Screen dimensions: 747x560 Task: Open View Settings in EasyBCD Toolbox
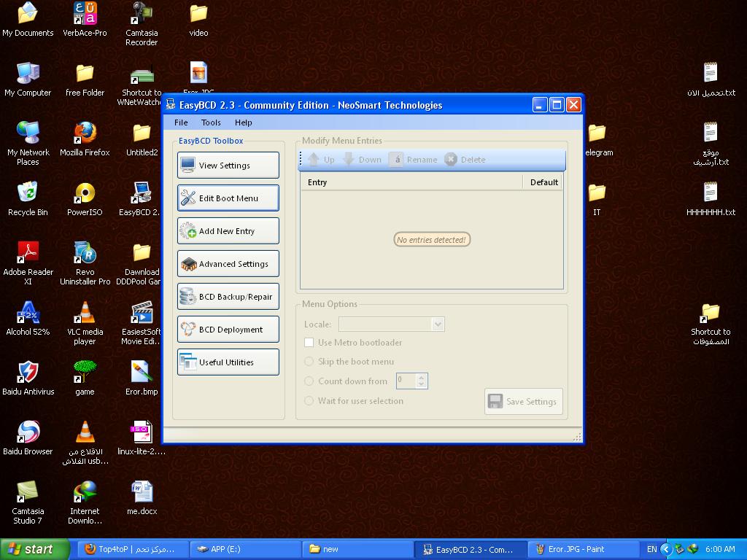228,166
